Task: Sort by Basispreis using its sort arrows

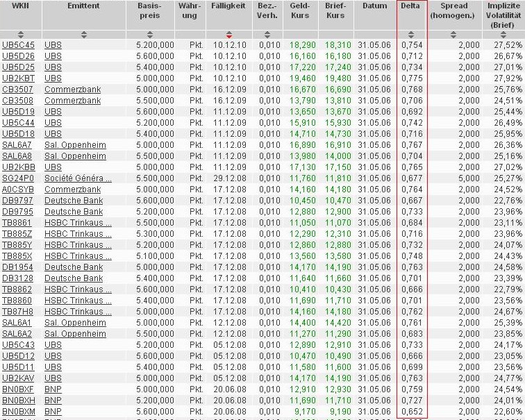Action: coord(150,34)
